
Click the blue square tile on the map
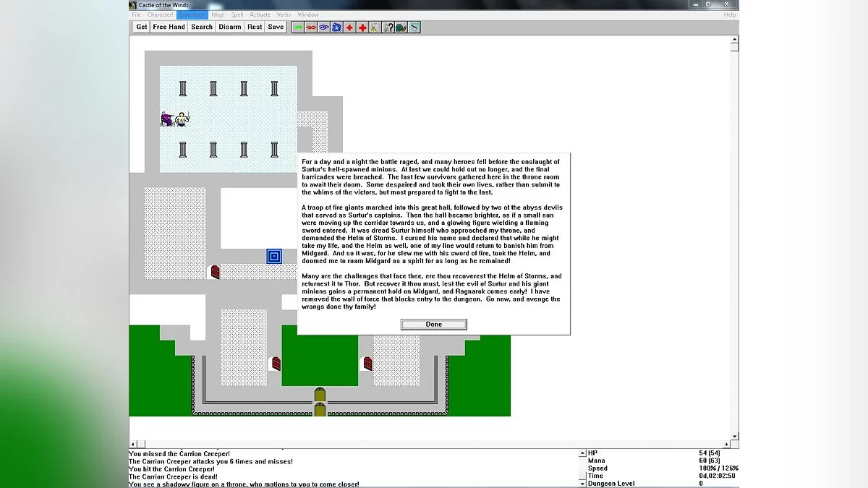(274, 256)
